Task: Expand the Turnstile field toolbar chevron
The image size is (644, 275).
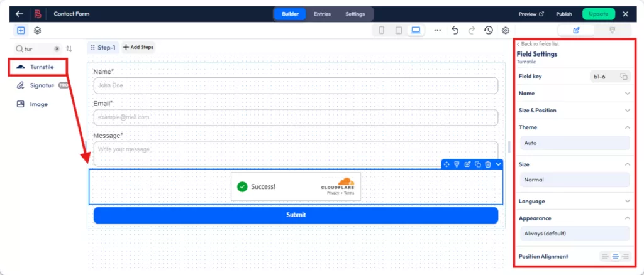Action: [499, 164]
